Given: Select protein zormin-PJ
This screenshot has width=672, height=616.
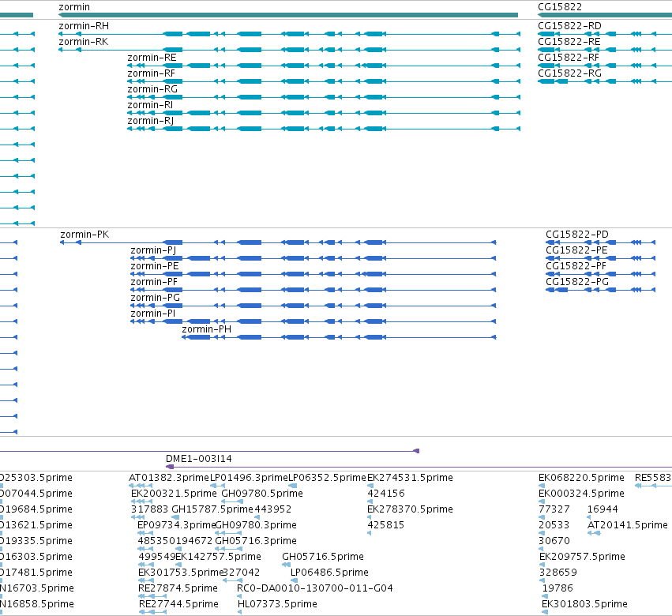Looking at the screenshot, I should (x=153, y=251).
